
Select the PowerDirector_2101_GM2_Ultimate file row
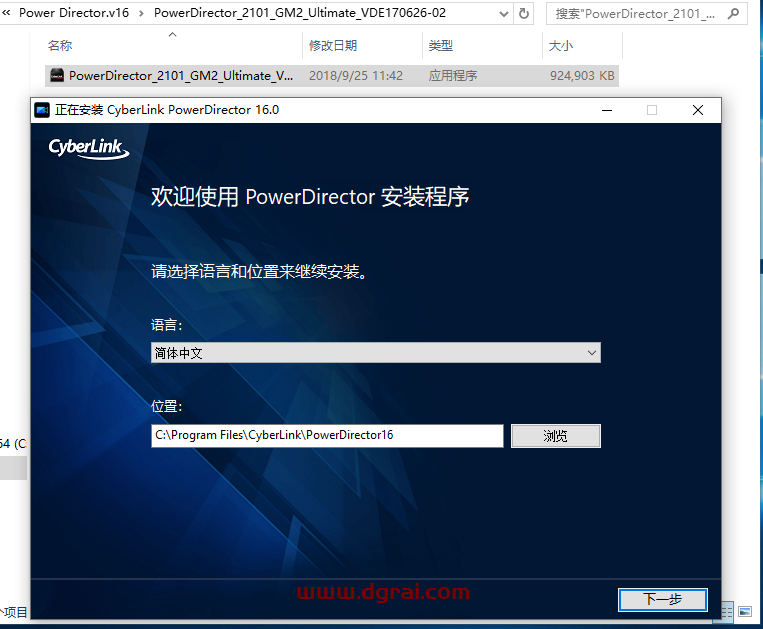332,76
